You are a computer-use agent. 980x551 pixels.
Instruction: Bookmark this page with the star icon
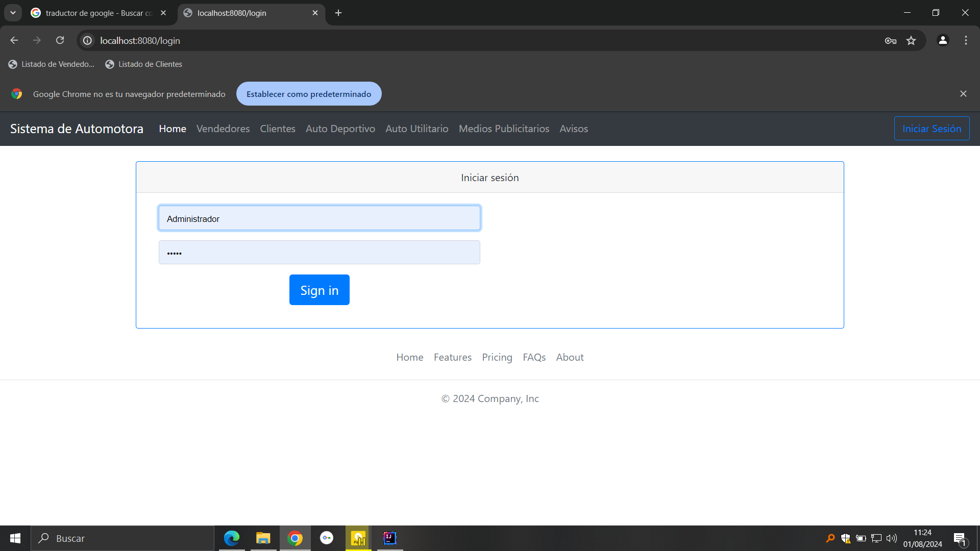tap(911, 40)
